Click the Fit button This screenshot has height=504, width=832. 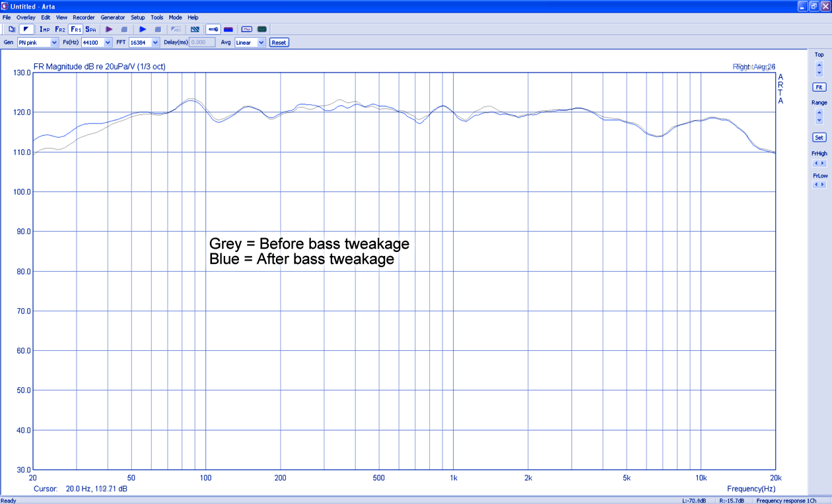click(819, 87)
